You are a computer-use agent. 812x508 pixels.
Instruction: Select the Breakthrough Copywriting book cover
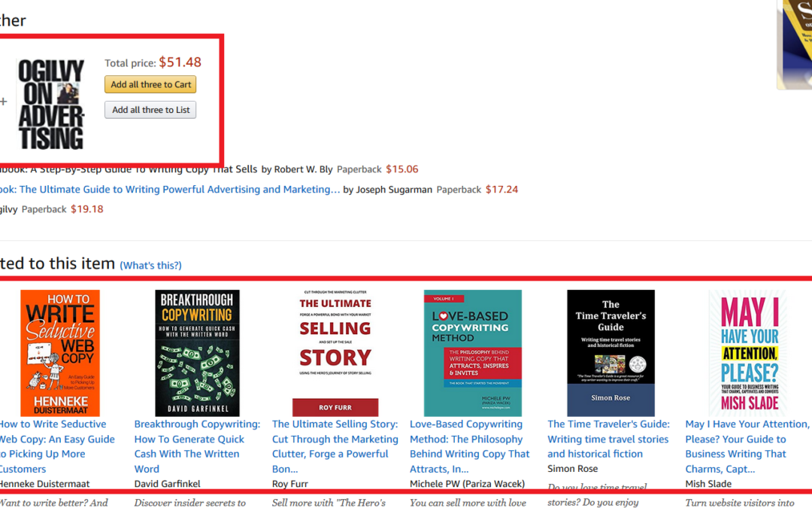coord(197,353)
